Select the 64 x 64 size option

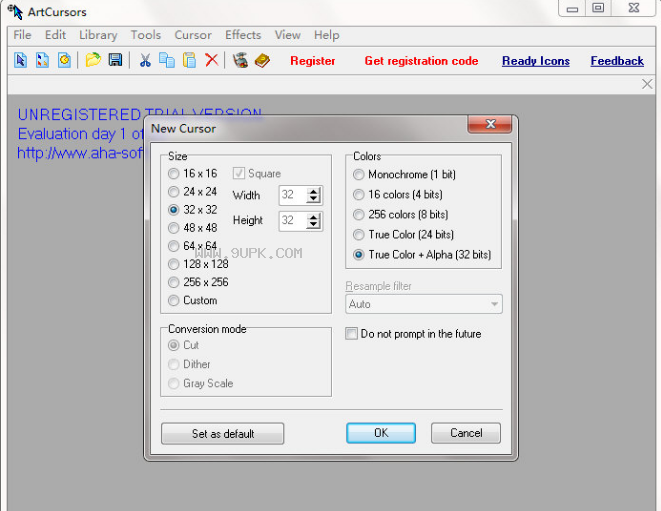[192, 246]
